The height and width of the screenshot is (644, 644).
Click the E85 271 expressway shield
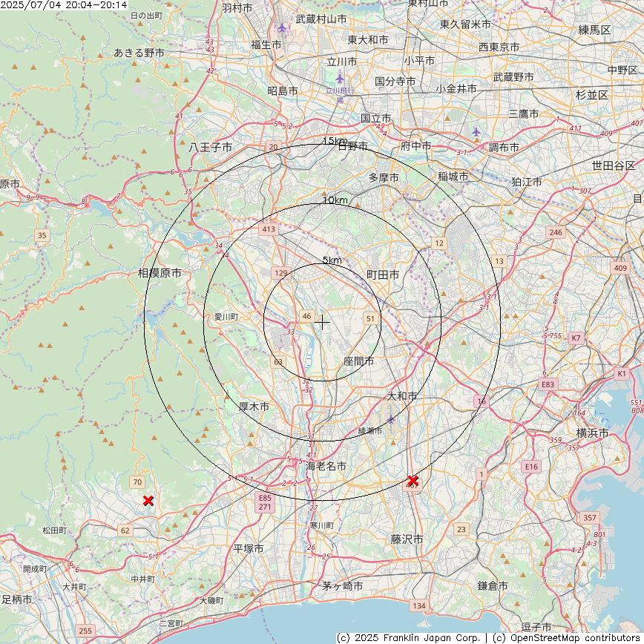click(x=265, y=502)
